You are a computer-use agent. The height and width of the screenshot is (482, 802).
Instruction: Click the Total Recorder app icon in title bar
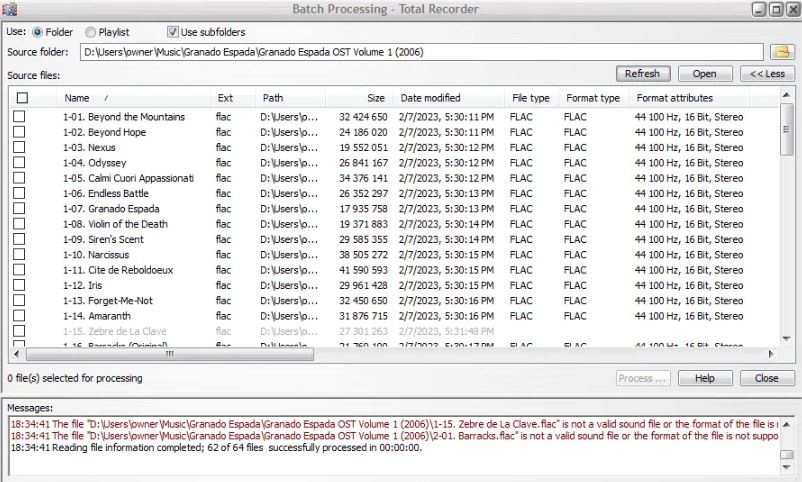click(x=9, y=9)
